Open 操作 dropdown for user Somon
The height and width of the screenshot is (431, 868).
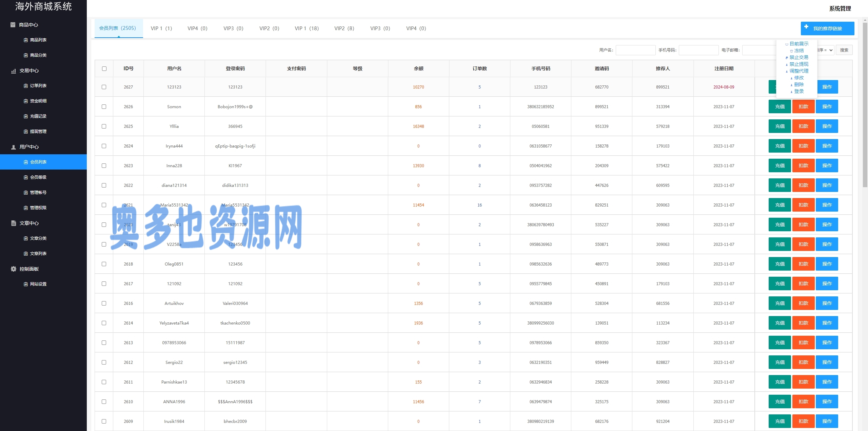click(x=827, y=107)
